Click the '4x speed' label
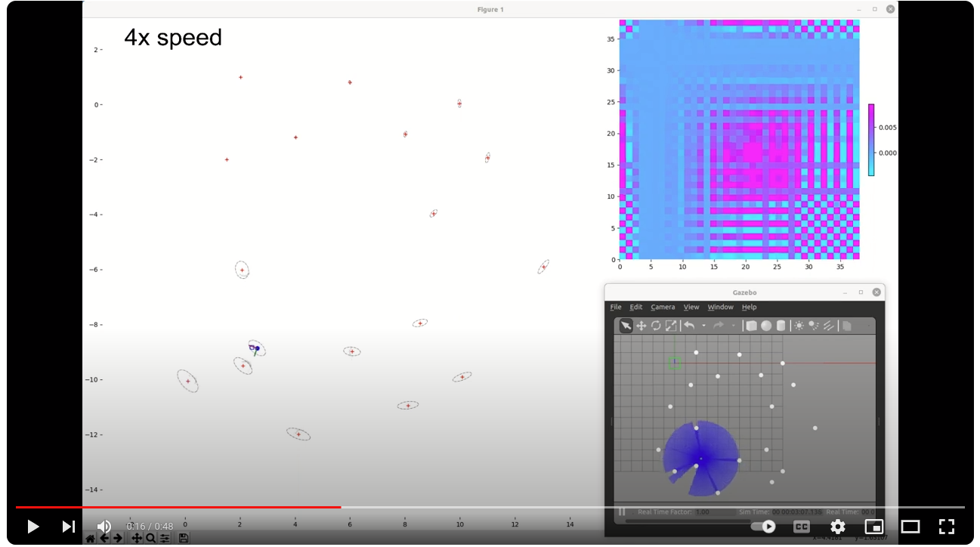 (173, 38)
